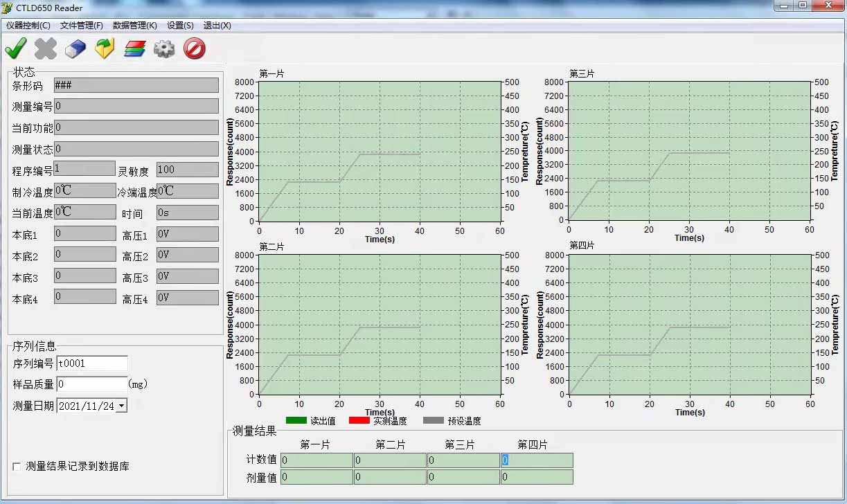
Task: Click the 退出(X) menu item
Action: (217, 26)
